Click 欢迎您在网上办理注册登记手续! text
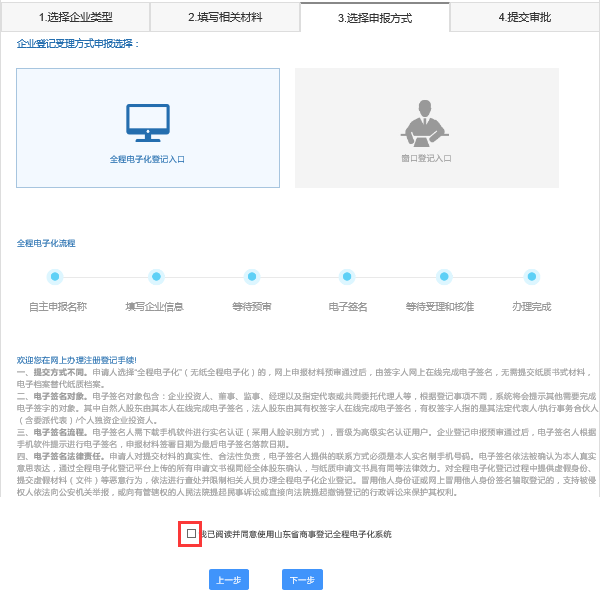The width and height of the screenshot is (604, 606). [77, 360]
